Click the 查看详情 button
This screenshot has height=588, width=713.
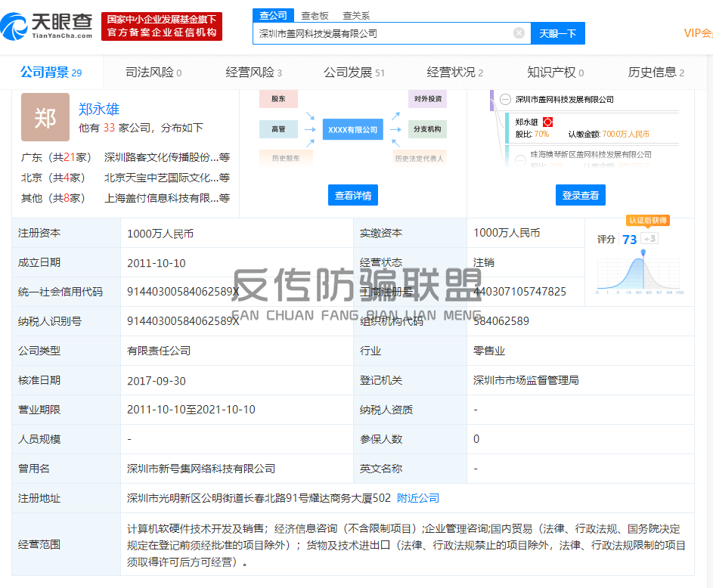352,195
